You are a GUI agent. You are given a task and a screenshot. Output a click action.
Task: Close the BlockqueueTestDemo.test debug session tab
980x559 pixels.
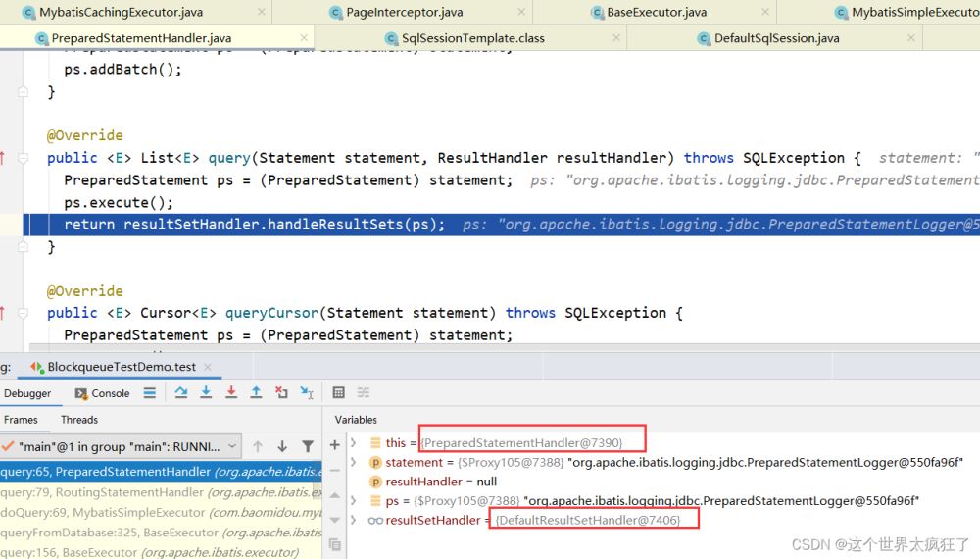click(208, 367)
